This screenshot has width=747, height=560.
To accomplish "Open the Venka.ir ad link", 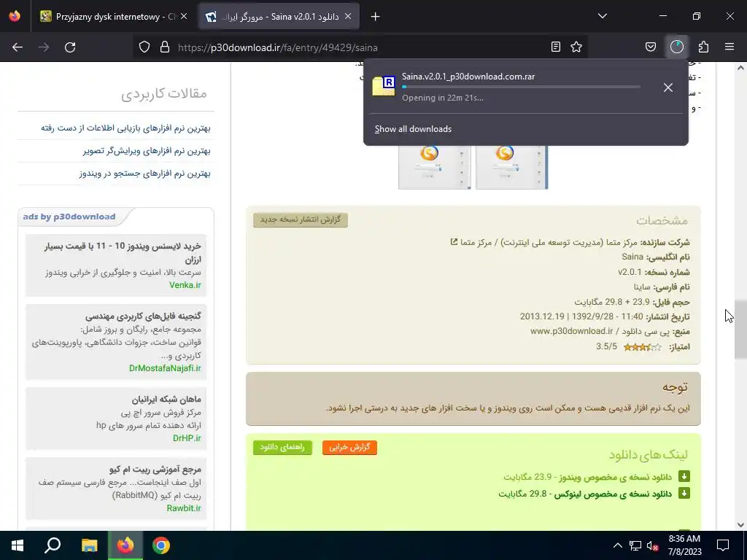I will pos(185,285).
